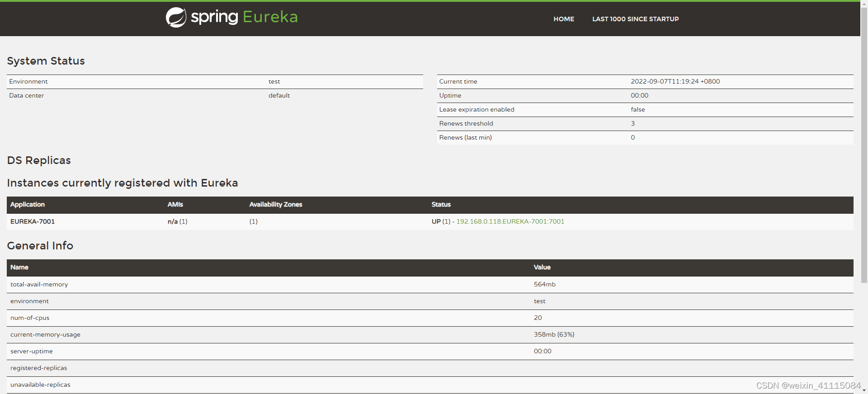Click the DS Replicas heading
Image resolution: width=868 pixels, height=394 pixels.
pos(39,160)
